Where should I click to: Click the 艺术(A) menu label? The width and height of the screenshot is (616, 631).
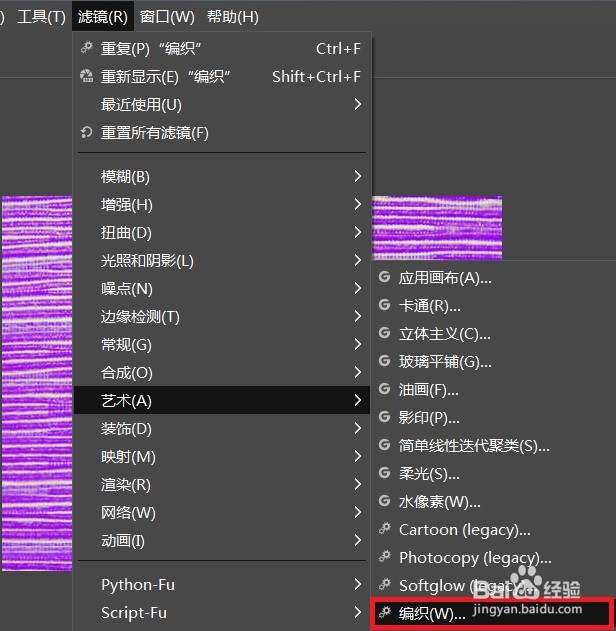click(x=126, y=400)
